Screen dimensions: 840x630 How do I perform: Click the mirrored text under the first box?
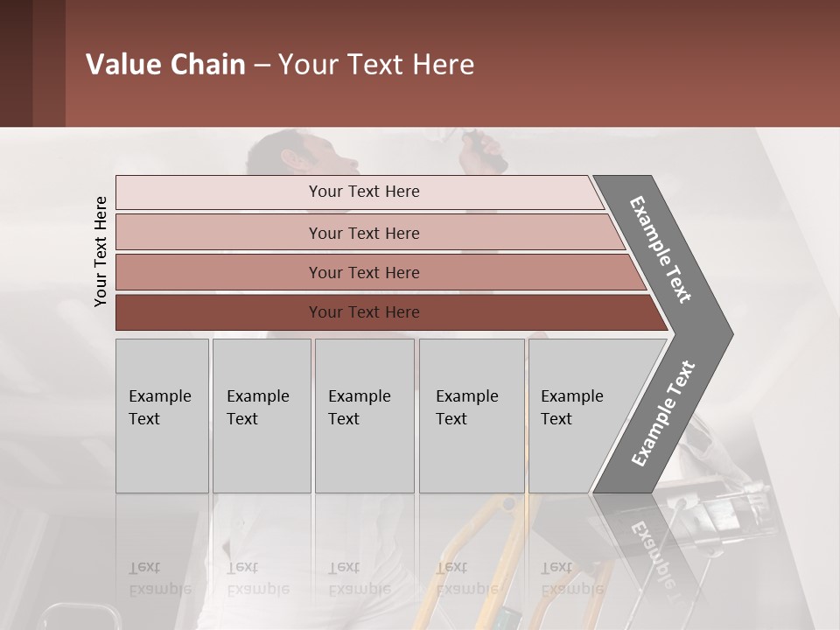(x=160, y=578)
